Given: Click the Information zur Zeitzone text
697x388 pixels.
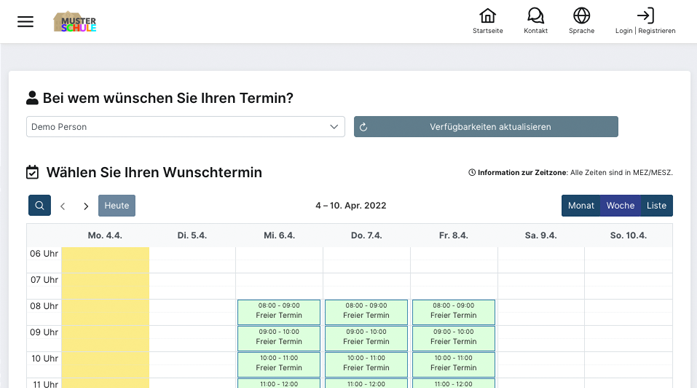Looking at the screenshot, I should point(571,172).
